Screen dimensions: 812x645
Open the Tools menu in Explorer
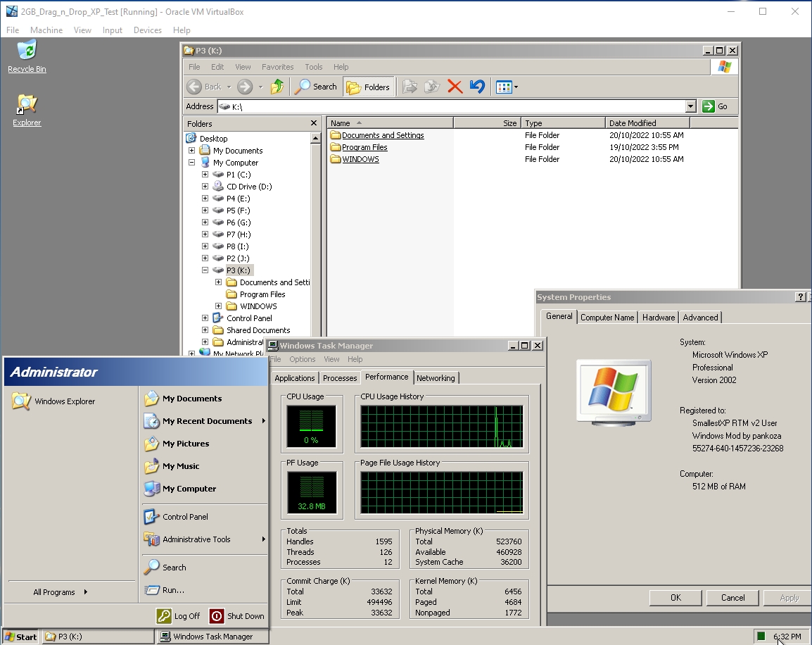tap(313, 67)
